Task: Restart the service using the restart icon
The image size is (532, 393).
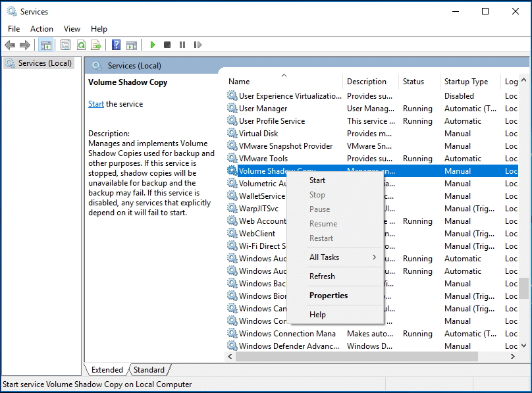Action: [x=198, y=45]
